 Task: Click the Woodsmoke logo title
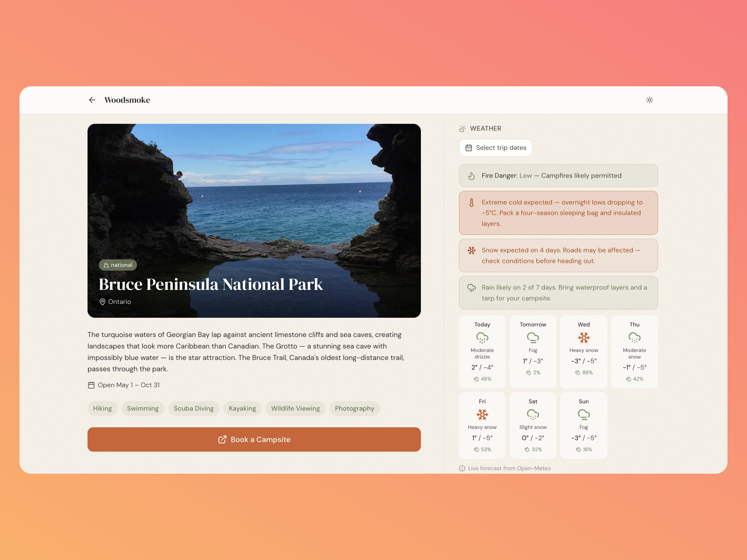[x=127, y=100]
